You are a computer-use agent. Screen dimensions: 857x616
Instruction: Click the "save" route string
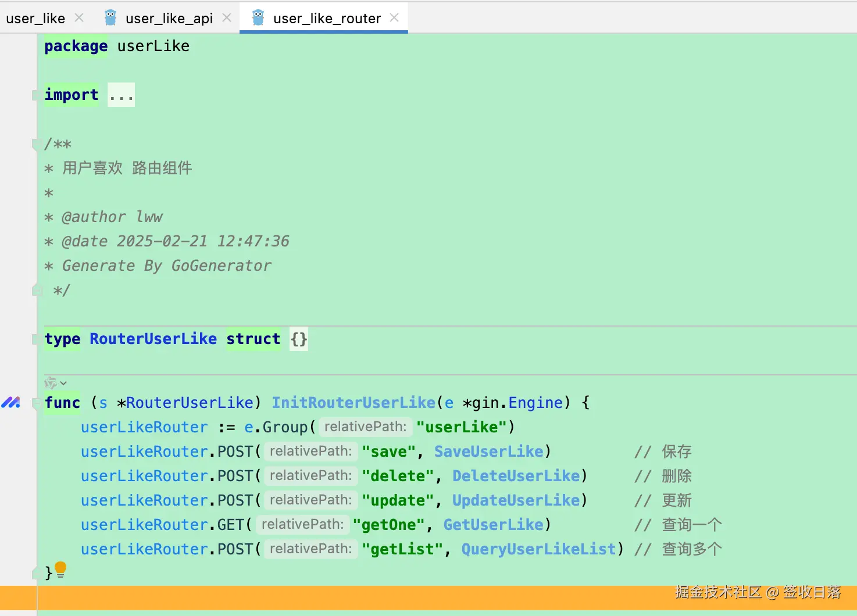pyautogui.click(x=389, y=452)
